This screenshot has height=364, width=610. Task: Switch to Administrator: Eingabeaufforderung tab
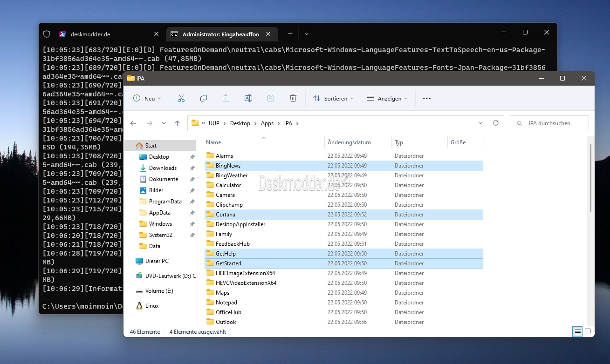point(221,34)
